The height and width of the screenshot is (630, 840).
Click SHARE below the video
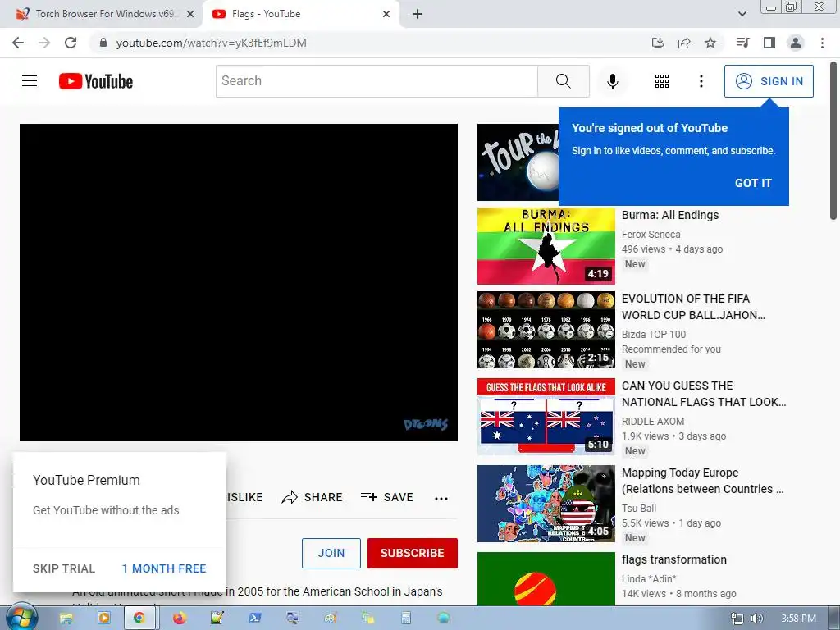pos(312,497)
